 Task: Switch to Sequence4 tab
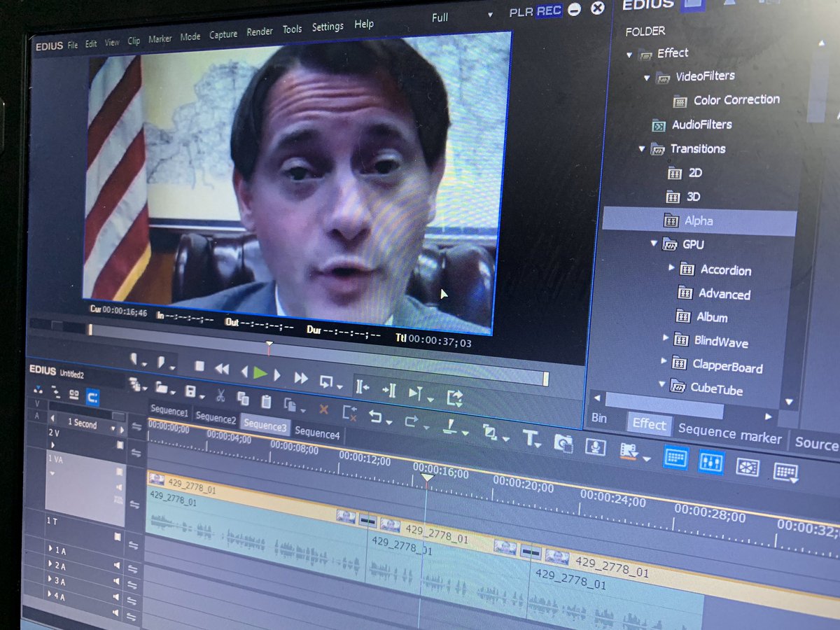point(317,434)
